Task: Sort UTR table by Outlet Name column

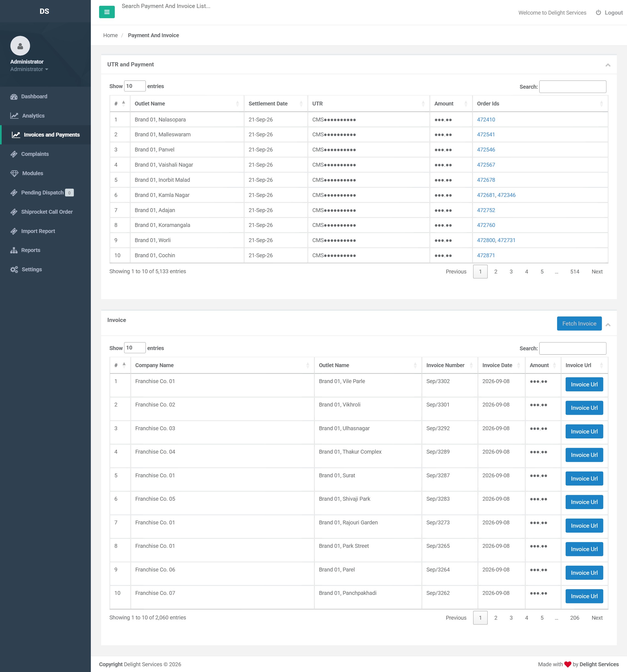Action: [x=187, y=104]
